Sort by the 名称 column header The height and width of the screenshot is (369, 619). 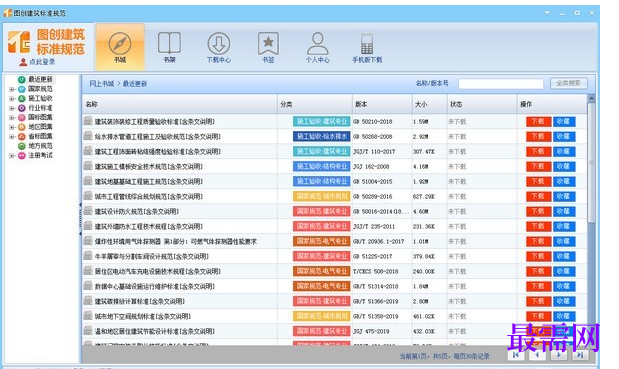pos(180,104)
